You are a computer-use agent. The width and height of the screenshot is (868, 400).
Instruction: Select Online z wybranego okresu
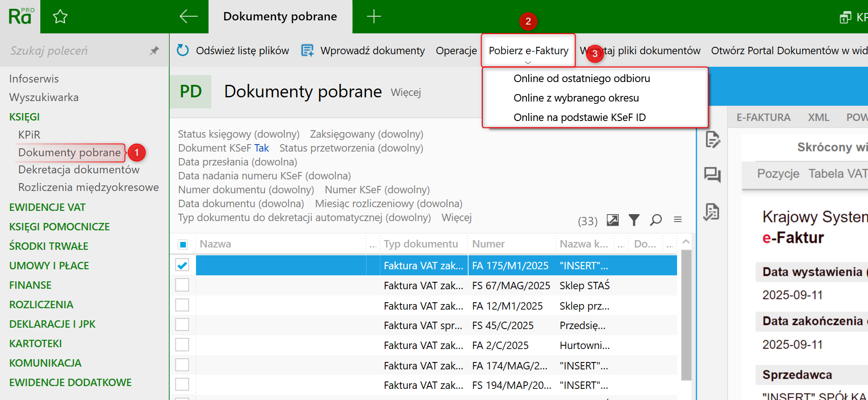point(576,98)
